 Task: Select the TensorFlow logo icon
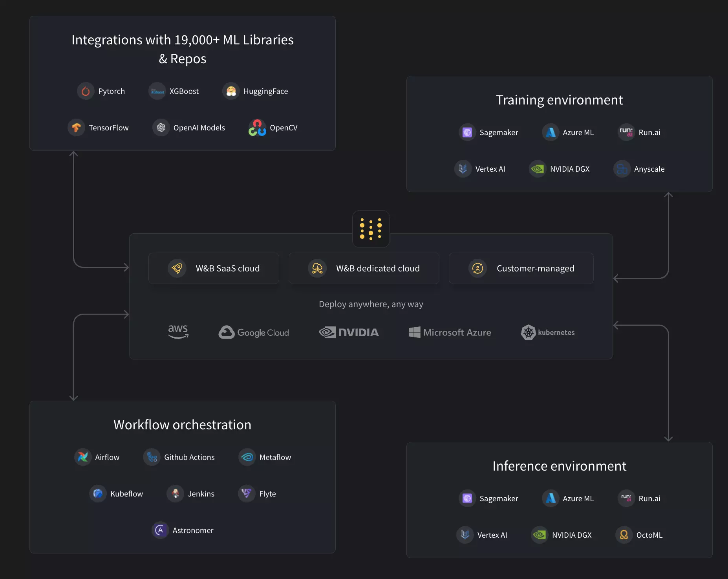click(76, 128)
